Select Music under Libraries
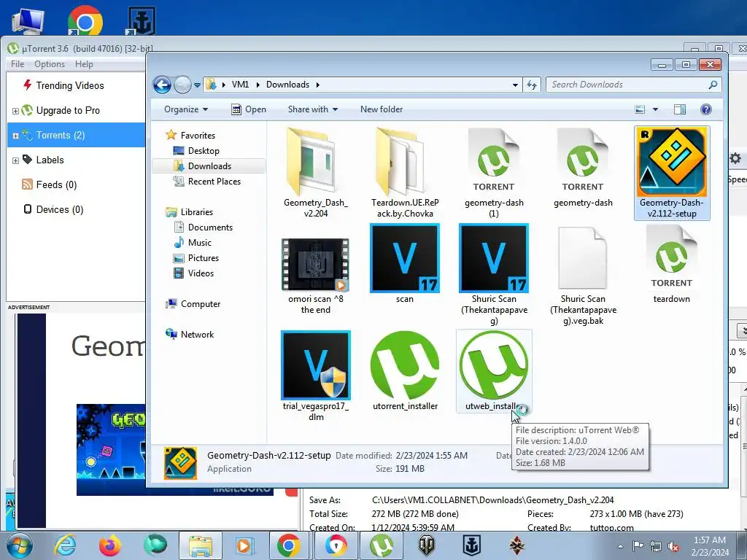Image resolution: width=747 pixels, height=560 pixels. (x=199, y=242)
